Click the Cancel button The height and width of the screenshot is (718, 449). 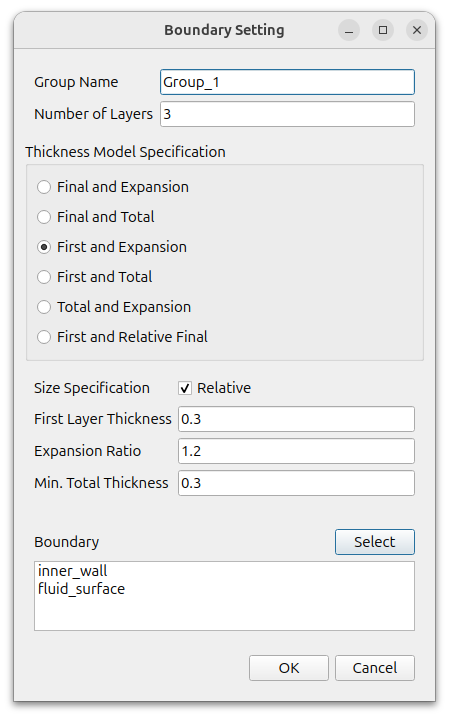375,668
